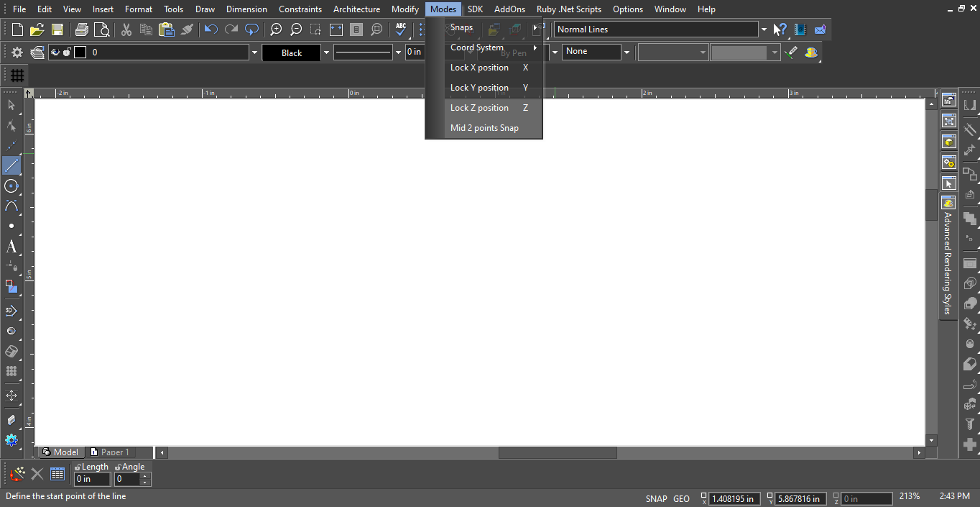Image resolution: width=980 pixels, height=507 pixels.
Task: Select the Circle tool in left toolbar
Action: pyautogui.click(x=11, y=186)
